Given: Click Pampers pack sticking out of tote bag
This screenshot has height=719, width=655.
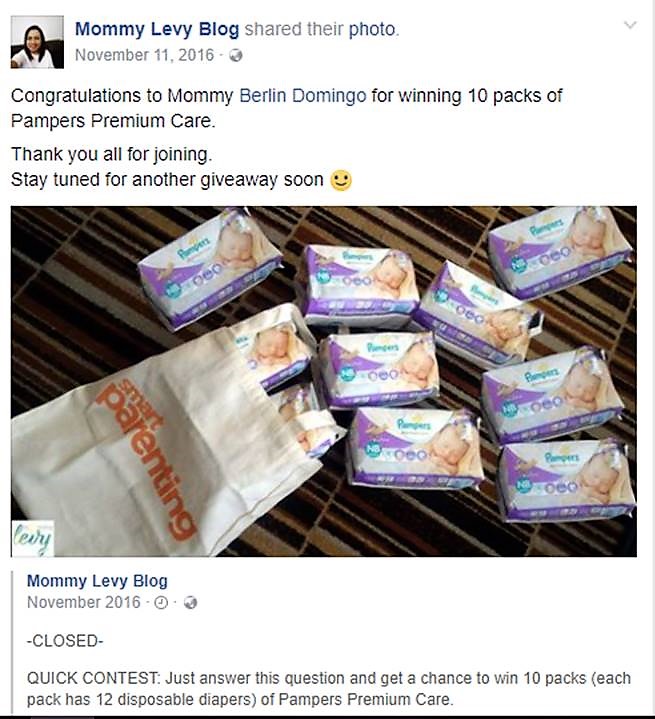Looking at the screenshot, I should [x=277, y=348].
